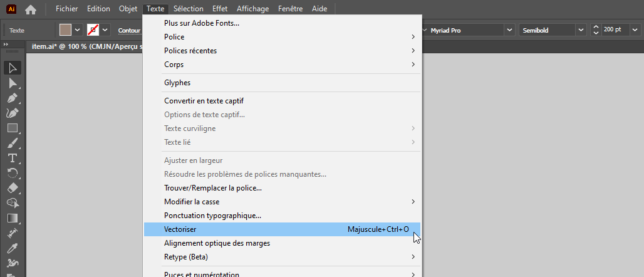Open the Glyphes panel entry

[282, 83]
